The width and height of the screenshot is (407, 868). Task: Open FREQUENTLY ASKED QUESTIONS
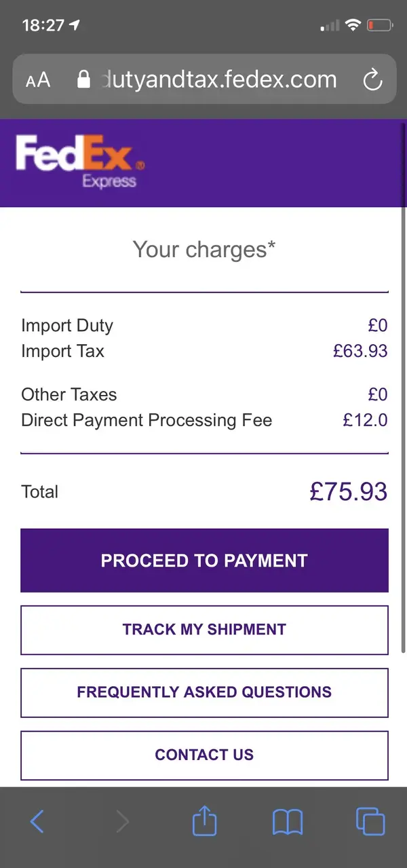pos(204,692)
